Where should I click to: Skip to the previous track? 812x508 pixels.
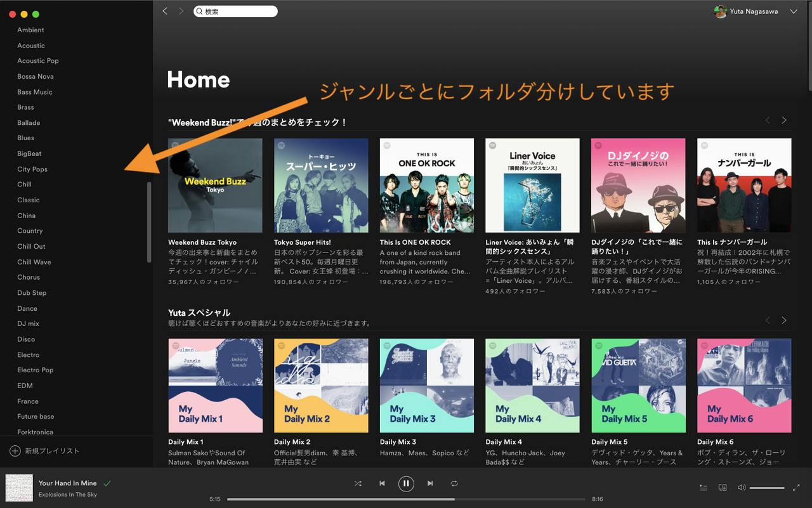382,483
